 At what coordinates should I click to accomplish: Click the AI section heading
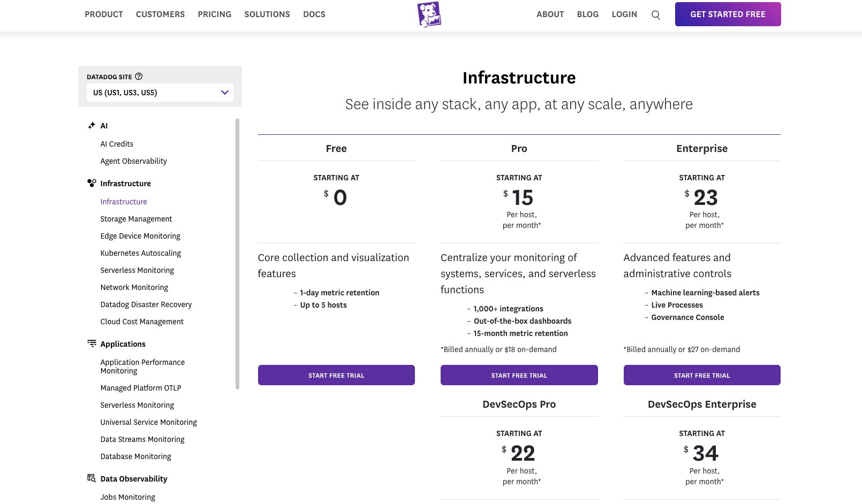[x=104, y=126]
